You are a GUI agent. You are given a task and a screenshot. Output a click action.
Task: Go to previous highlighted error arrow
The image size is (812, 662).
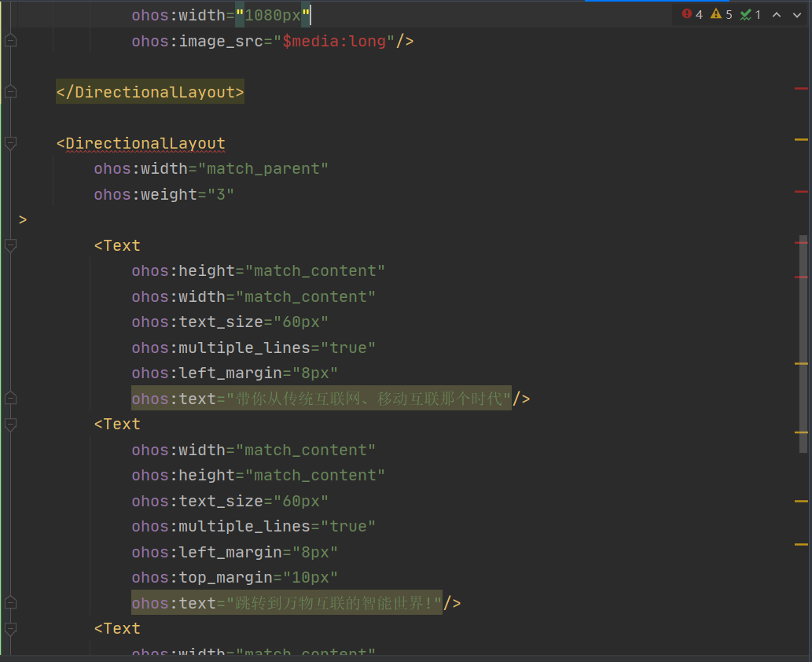click(777, 14)
